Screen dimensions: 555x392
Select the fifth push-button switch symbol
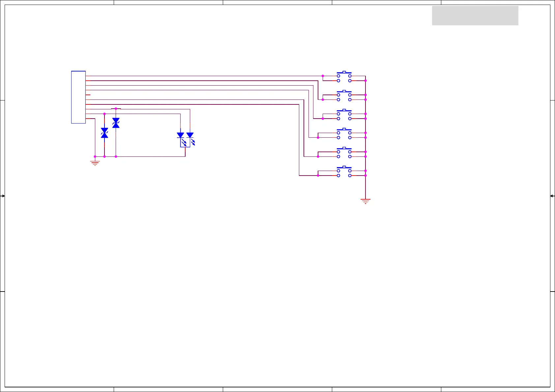344,153
